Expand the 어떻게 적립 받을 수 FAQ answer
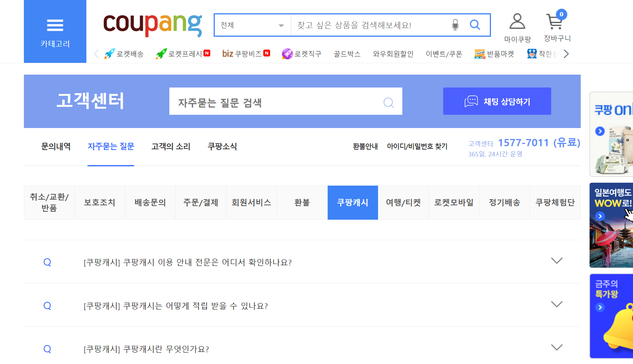The height and width of the screenshot is (364, 633). pos(556,305)
